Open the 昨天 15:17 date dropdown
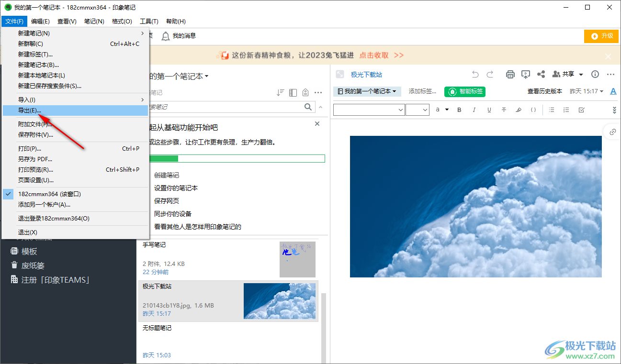 click(x=587, y=91)
